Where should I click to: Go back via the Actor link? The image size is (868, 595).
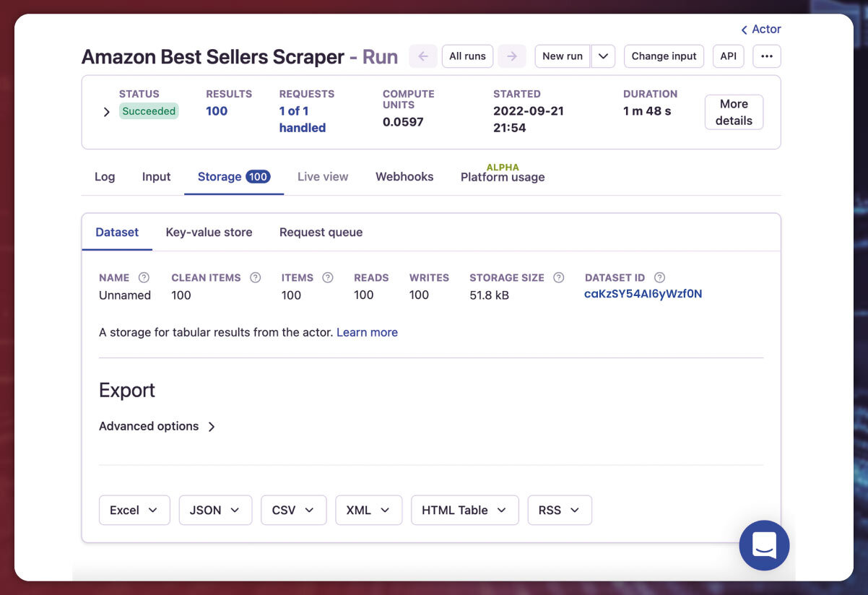(x=761, y=30)
